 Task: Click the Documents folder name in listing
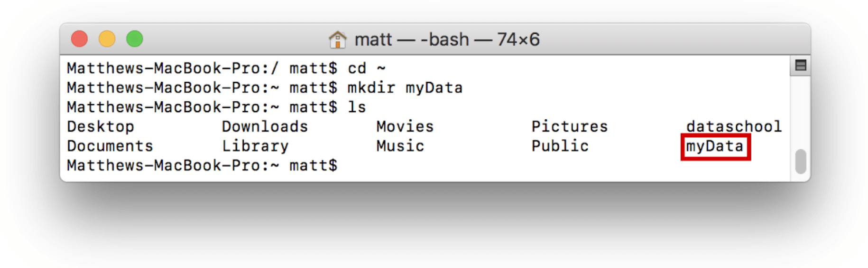click(110, 146)
